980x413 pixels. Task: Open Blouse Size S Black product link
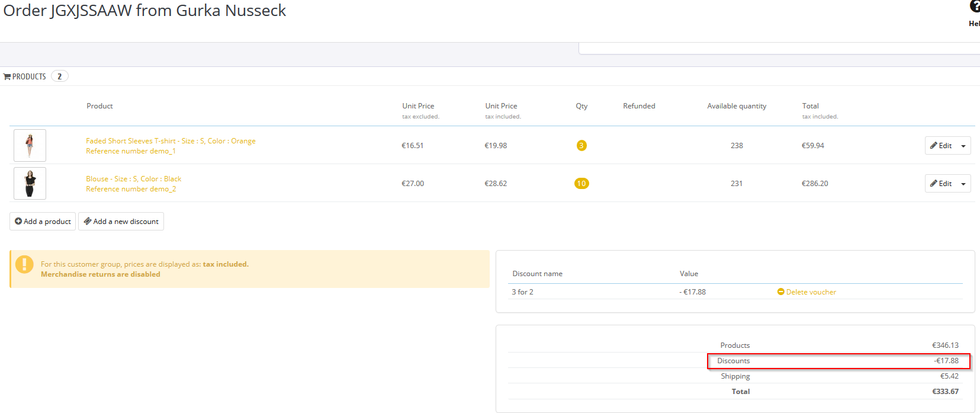pos(133,179)
